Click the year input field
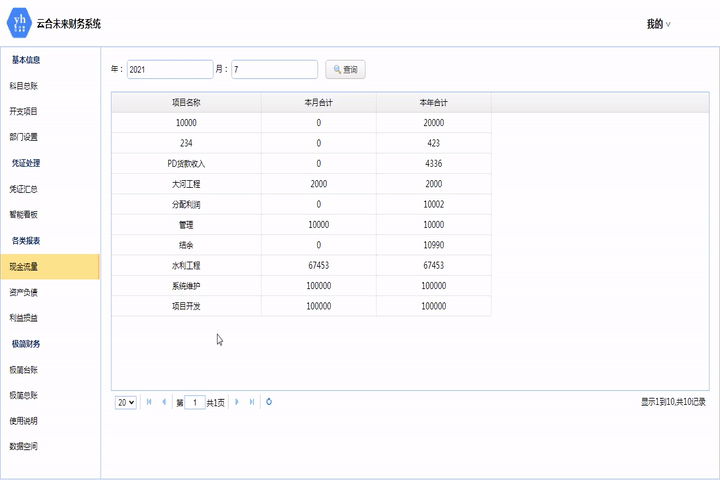 click(169, 70)
